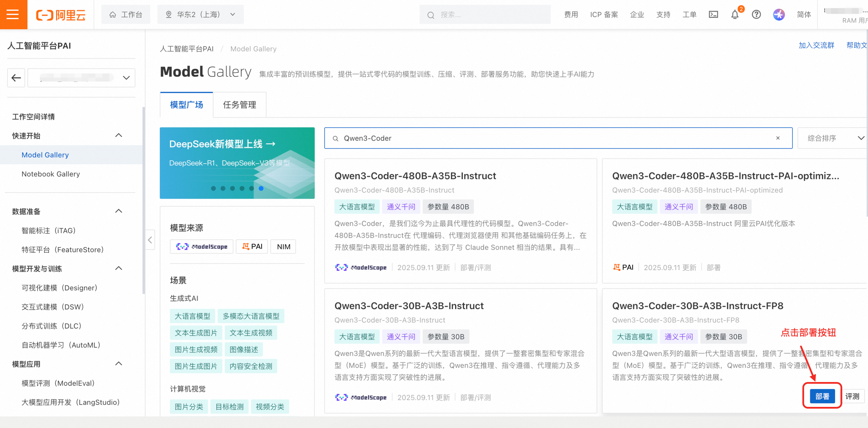Collapse the 快速开始 sidebar section
Image resolution: width=868 pixels, height=428 pixels.
coord(119,135)
